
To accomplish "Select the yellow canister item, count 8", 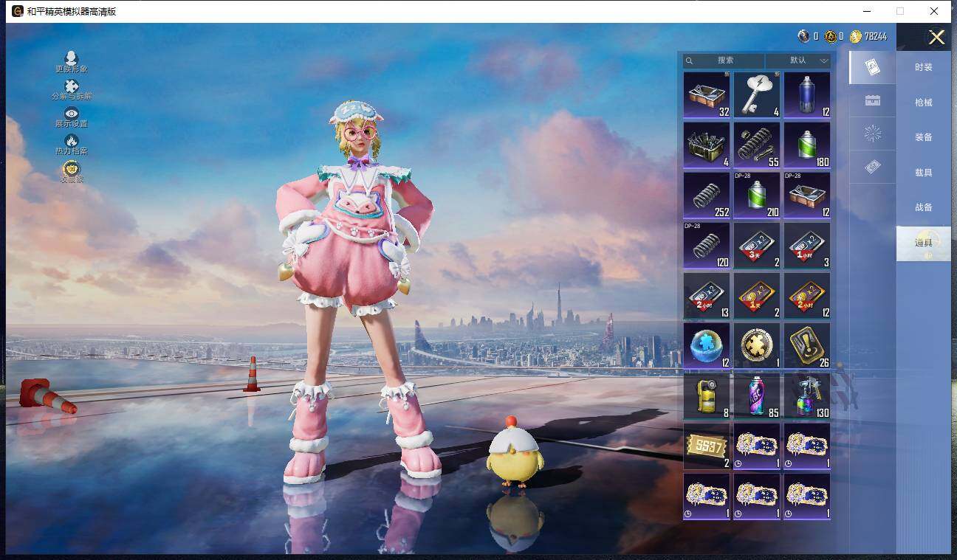I will point(707,396).
